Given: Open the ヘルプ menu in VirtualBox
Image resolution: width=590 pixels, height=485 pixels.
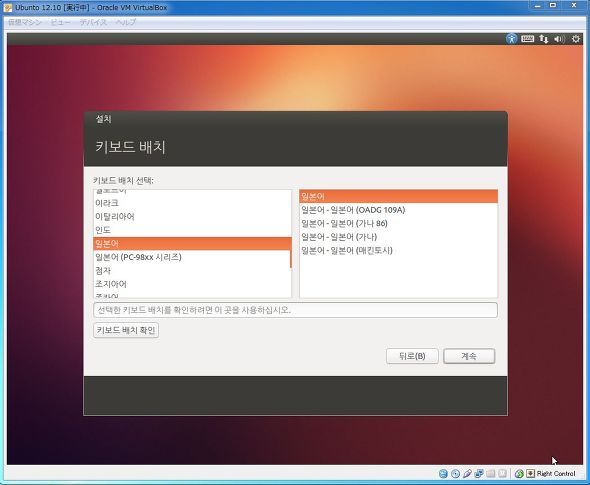Looking at the screenshot, I should (x=126, y=22).
